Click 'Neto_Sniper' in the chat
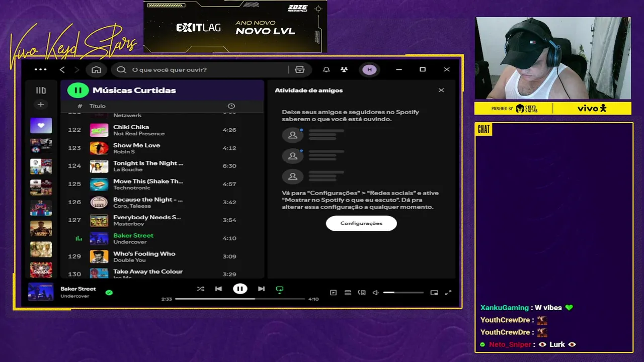644x362 pixels. point(510,344)
